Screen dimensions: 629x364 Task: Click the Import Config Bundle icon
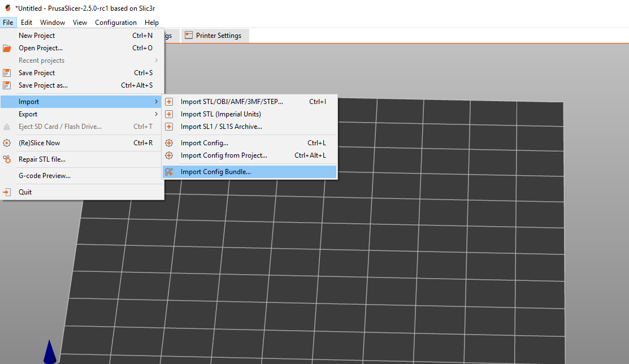pyautogui.click(x=169, y=172)
